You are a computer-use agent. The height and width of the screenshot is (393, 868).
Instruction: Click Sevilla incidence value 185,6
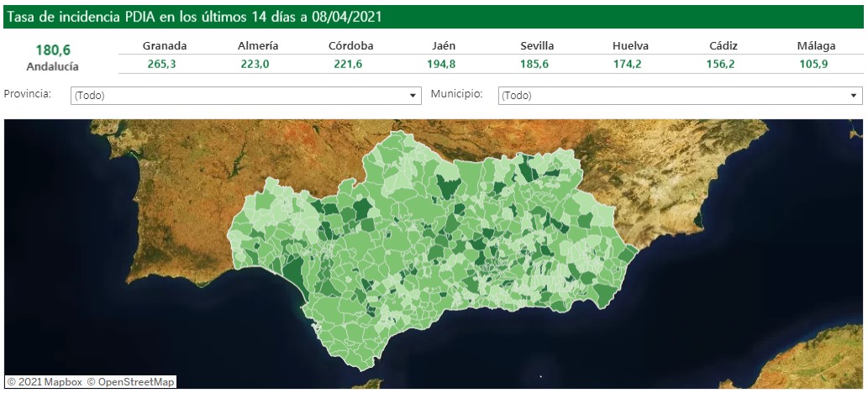534,64
